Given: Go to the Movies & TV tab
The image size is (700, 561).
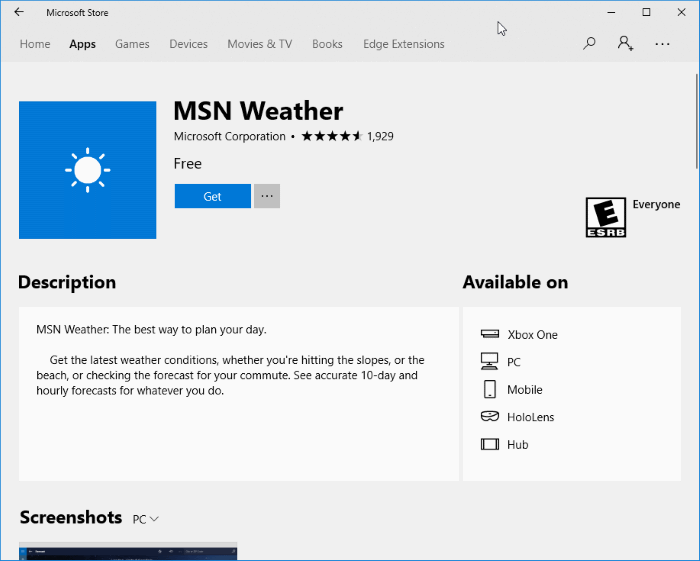Looking at the screenshot, I should [x=259, y=44].
